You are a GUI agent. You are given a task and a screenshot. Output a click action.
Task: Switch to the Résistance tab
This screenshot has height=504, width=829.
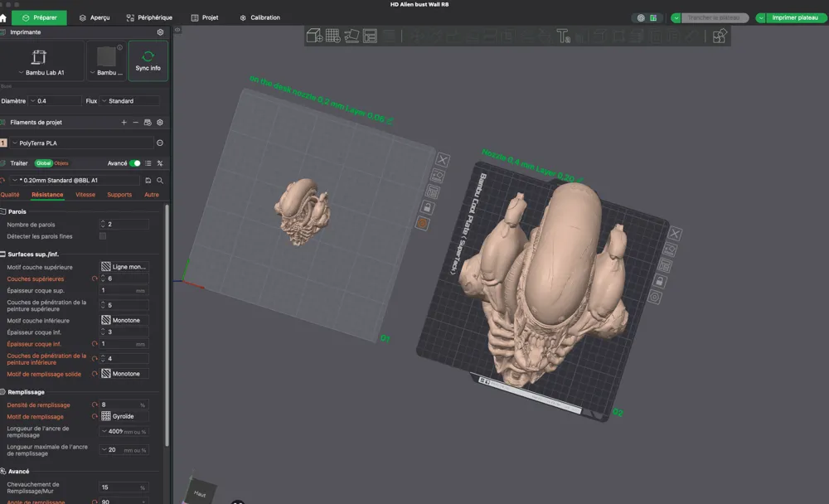click(x=47, y=195)
